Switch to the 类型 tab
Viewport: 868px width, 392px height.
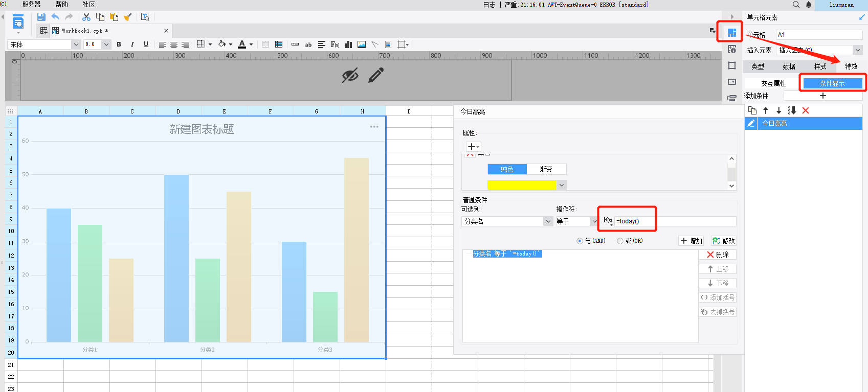tap(758, 66)
